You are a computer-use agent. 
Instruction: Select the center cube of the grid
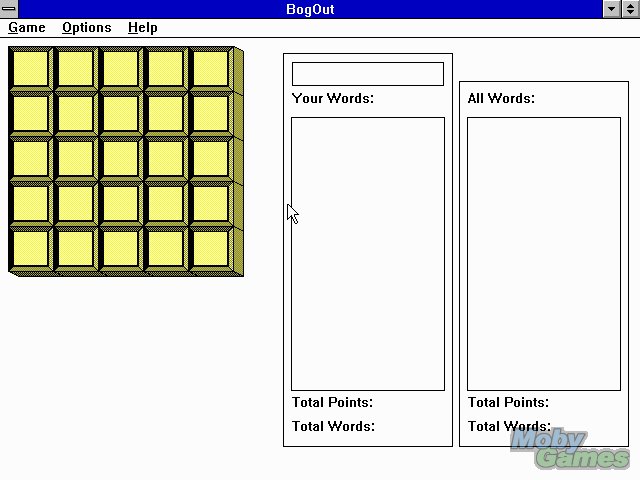tap(120, 158)
